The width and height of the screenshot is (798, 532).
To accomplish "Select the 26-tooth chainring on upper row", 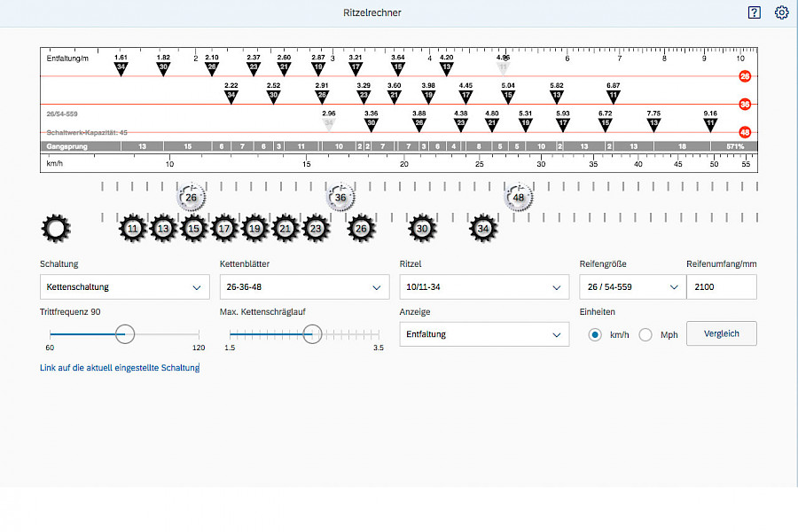I will click(191, 198).
